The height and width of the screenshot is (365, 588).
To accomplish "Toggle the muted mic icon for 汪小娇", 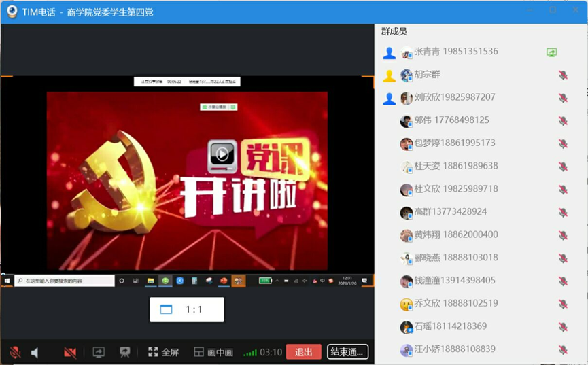I will (563, 350).
